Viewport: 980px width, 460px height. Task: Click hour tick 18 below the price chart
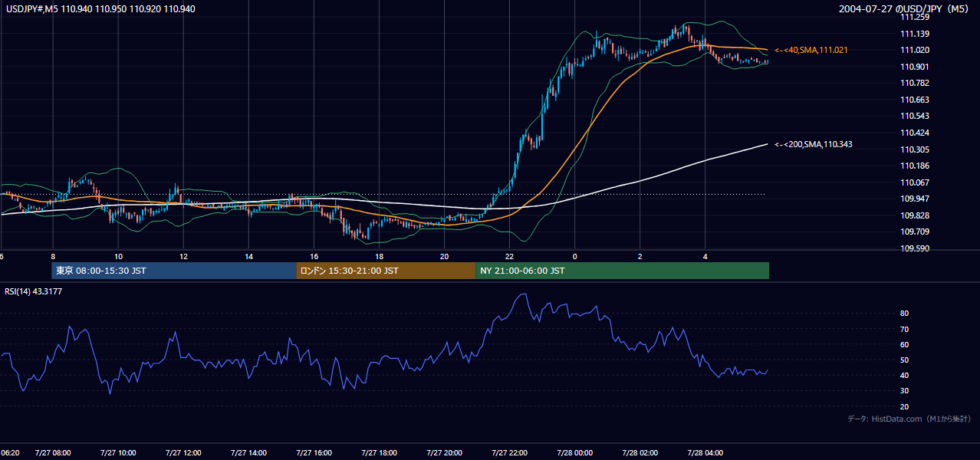(x=380, y=256)
